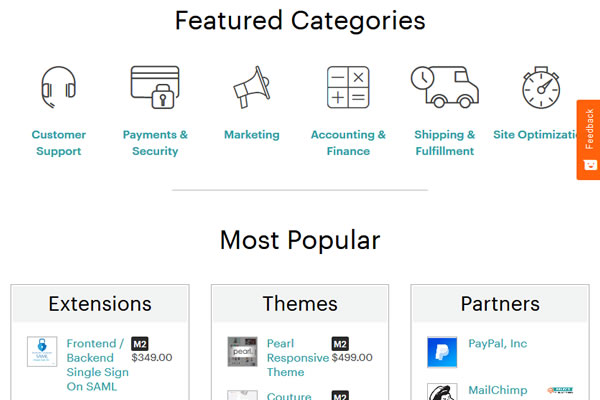Viewport: 600px width, 400px height.
Task: Open the Pearl Responsive Theme link
Action: [x=297, y=358]
